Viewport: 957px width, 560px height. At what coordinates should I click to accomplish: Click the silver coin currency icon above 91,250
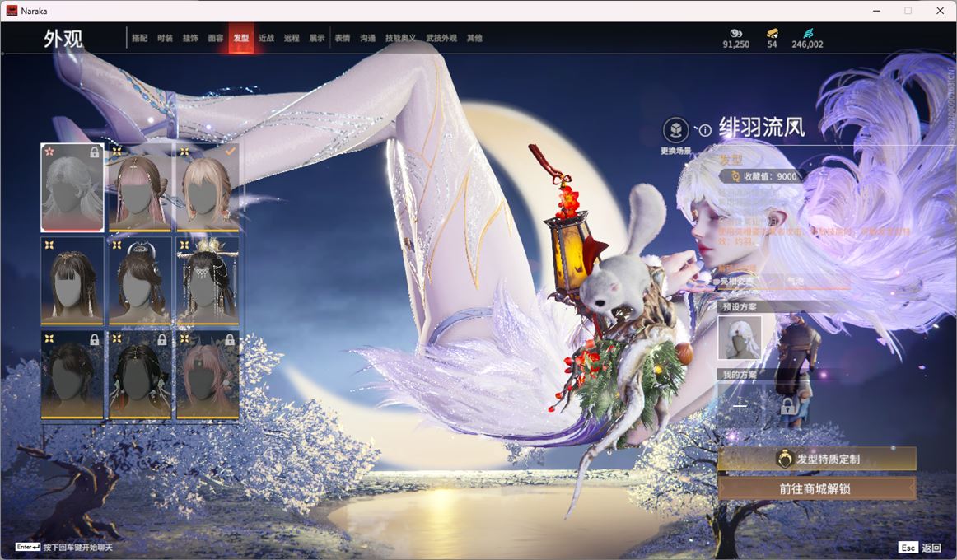point(735,33)
